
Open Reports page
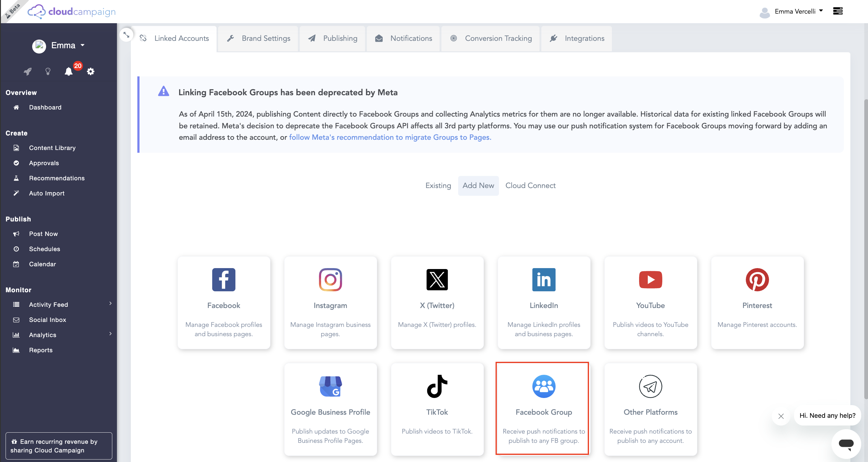point(41,350)
